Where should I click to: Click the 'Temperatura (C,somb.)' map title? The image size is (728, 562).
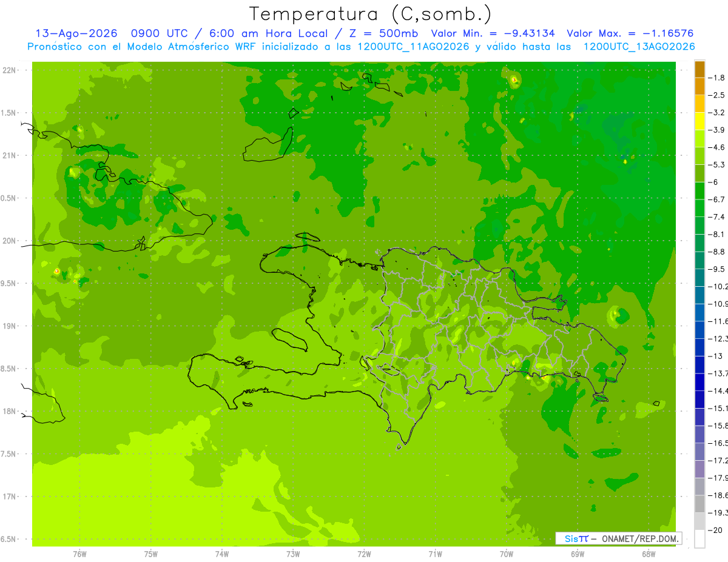pyautogui.click(x=371, y=14)
